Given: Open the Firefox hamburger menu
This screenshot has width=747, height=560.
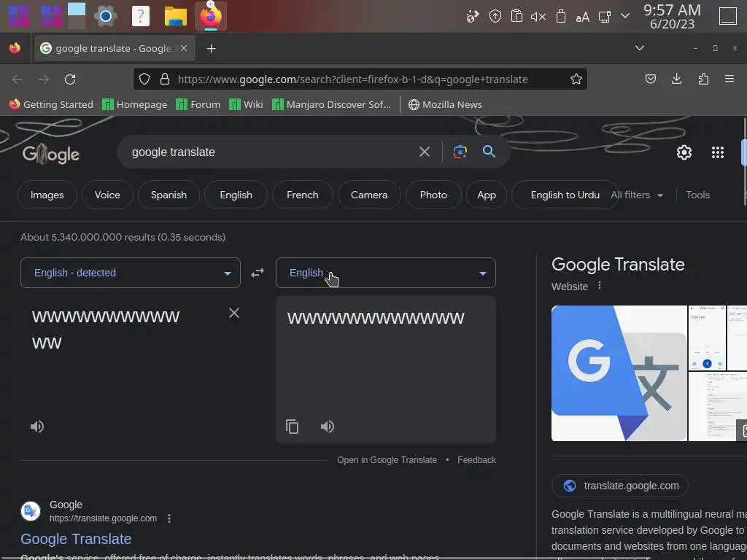Looking at the screenshot, I should 729,79.
